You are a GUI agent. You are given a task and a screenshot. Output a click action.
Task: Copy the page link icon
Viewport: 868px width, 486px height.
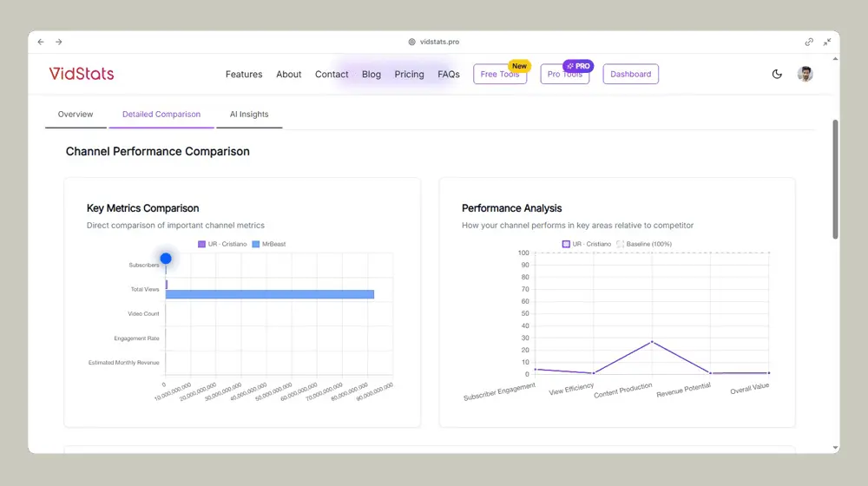(809, 42)
